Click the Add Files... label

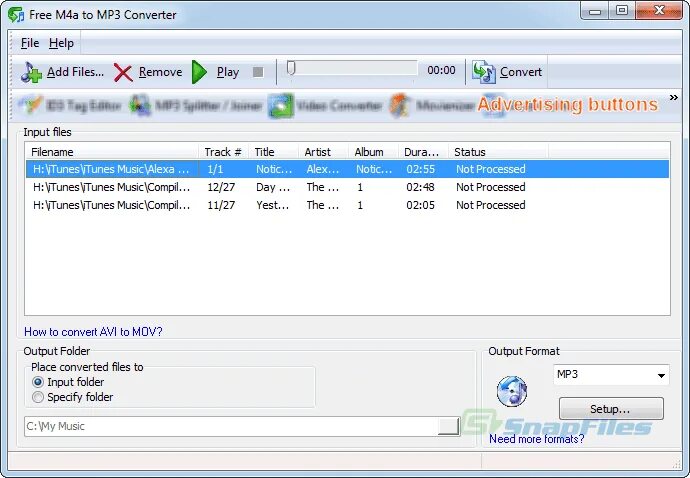(76, 72)
